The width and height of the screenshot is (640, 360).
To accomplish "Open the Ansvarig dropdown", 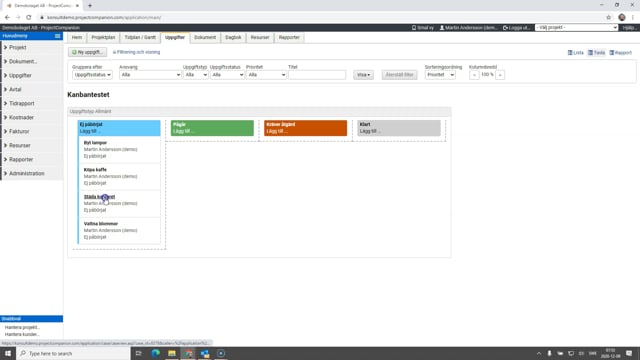I will tap(150, 75).
